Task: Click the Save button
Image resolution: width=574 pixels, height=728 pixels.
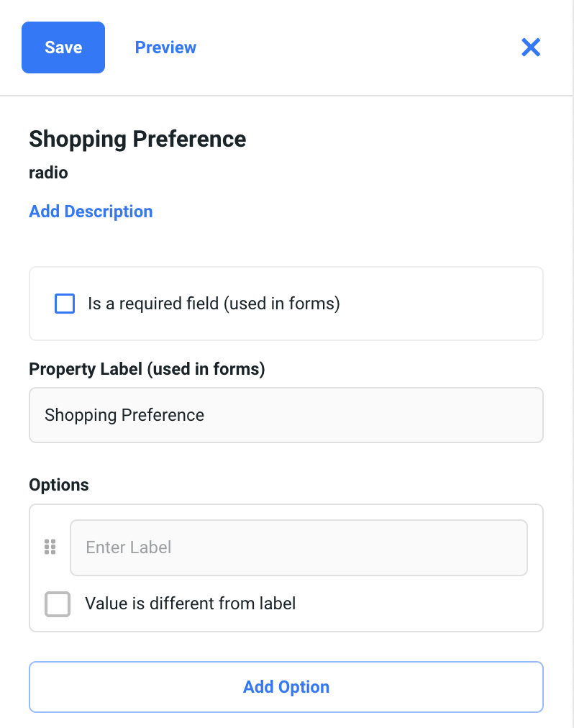Action: 63,47
